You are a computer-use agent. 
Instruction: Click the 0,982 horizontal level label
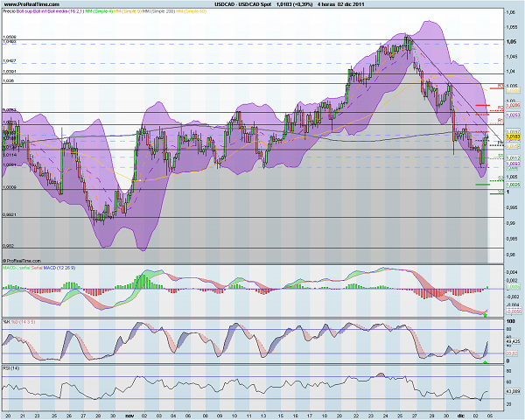point(9,246)
